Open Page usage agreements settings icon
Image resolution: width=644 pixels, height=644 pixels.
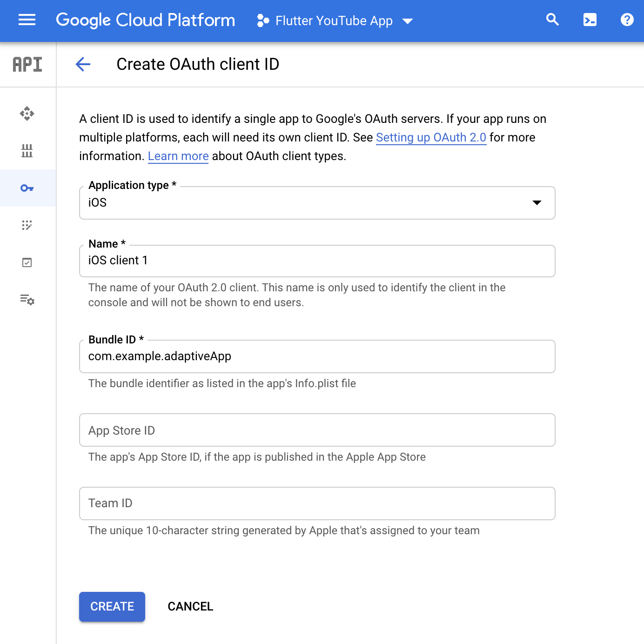(27, 300)
